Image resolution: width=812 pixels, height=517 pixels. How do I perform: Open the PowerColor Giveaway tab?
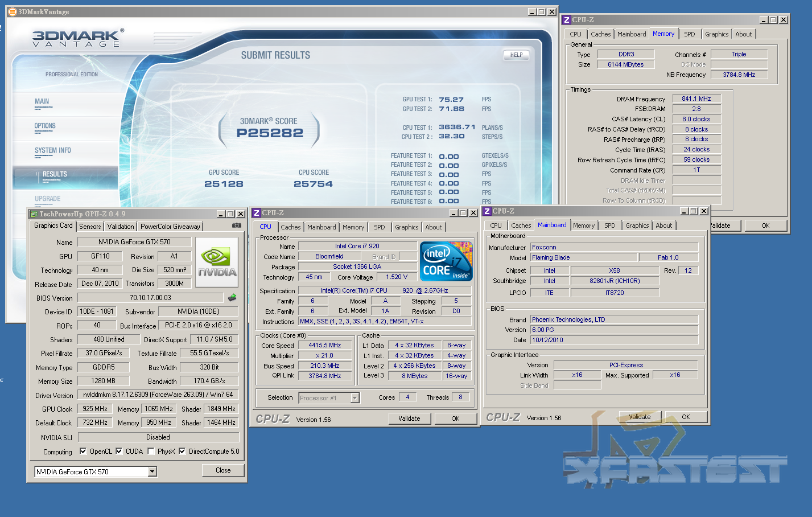tap(170, 227)
